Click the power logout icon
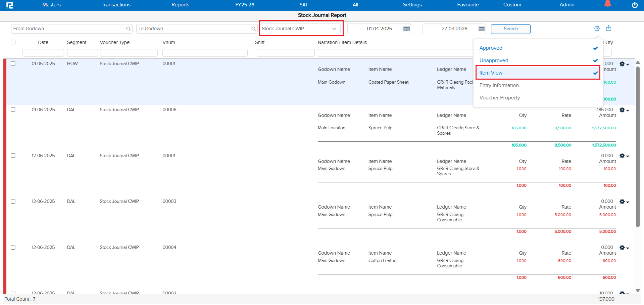The image size is (644, 305). tap(635, 5)
